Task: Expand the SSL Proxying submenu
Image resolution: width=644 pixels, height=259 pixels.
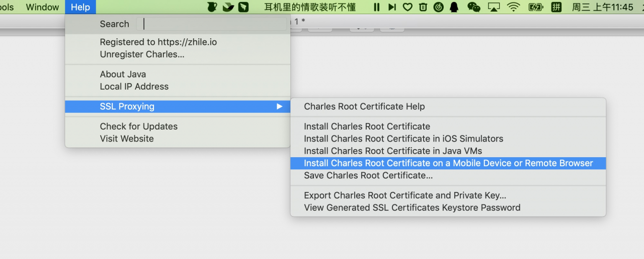Action: [178, 106]
